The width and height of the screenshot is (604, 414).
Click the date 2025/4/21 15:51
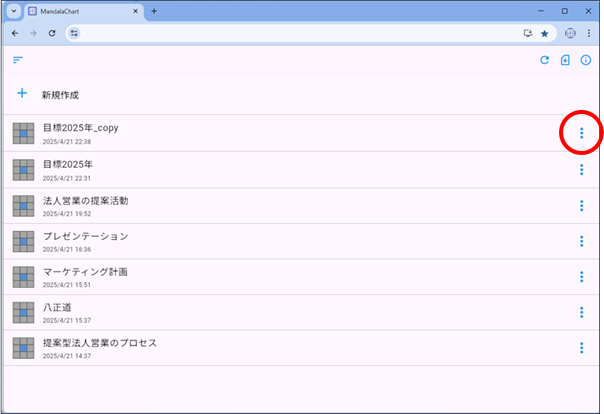click(67, 285)
